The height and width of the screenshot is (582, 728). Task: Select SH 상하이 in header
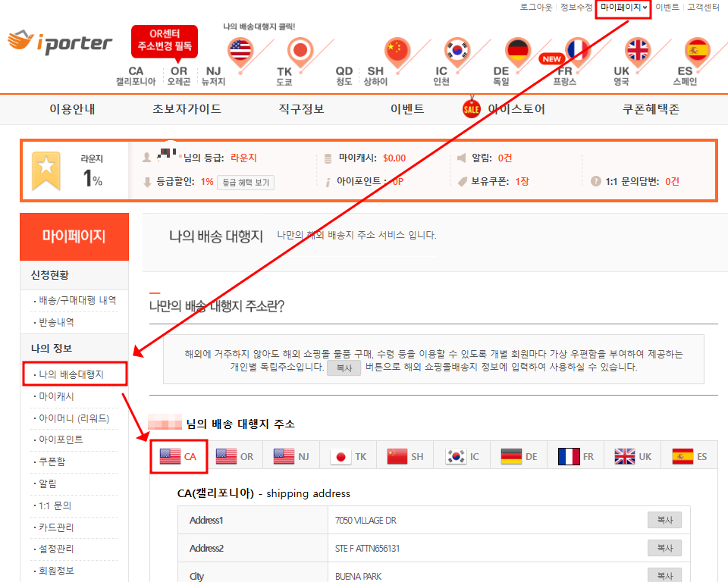click(375, 76)
